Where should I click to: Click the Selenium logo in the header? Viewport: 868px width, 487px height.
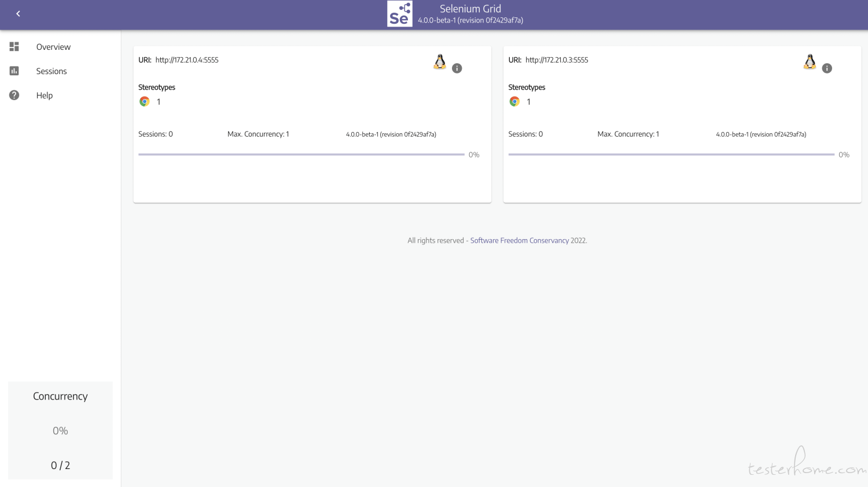point(400,14)
